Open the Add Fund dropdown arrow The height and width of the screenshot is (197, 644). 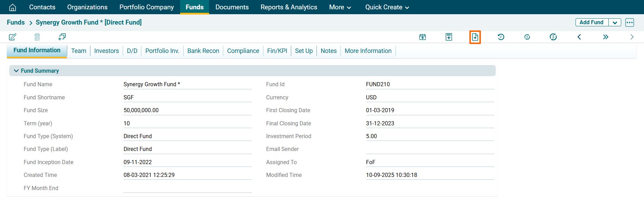pyautogui.click(x=615, y=23)
